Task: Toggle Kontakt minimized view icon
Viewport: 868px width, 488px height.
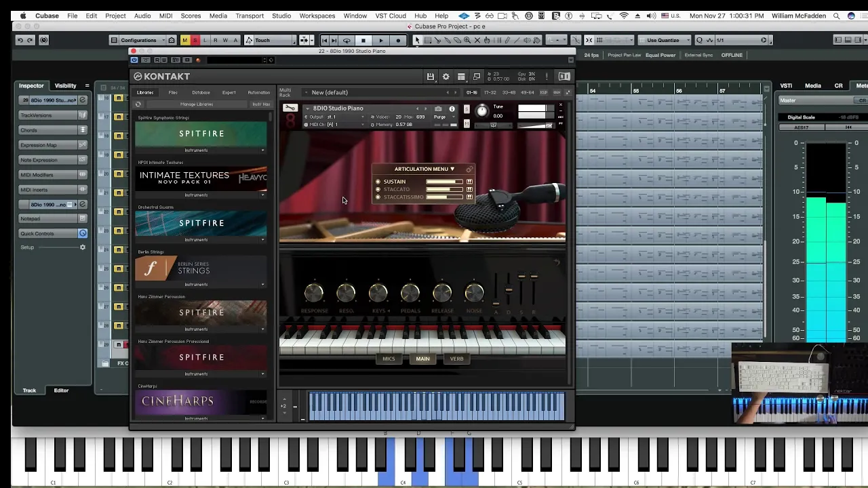Action: click(x=477, y=77)
